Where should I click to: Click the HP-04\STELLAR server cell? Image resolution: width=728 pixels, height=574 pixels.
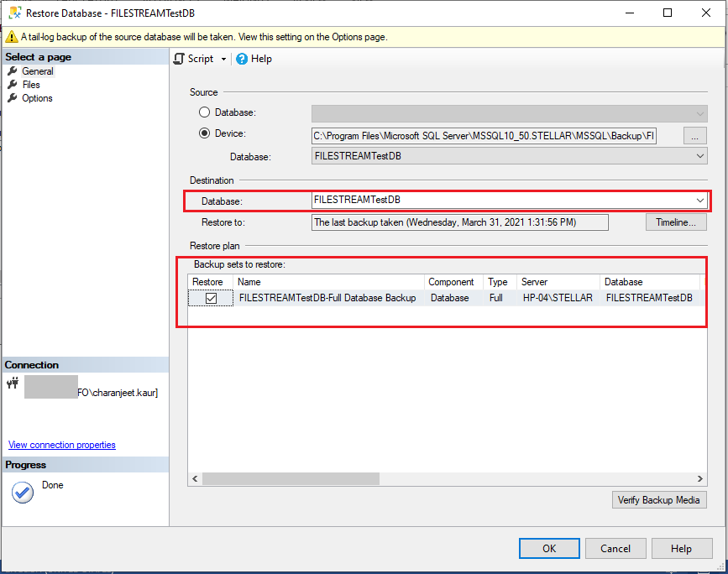[x=558, y=298]
